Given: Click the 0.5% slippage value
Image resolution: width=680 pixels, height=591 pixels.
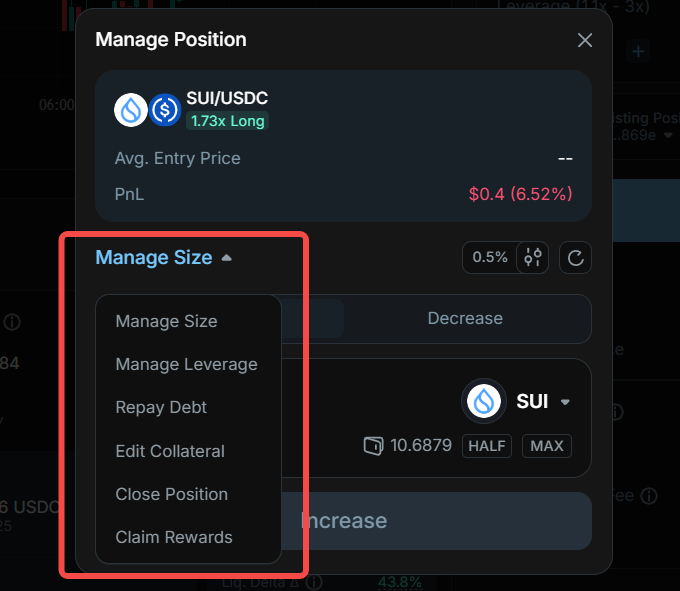Looking at the screenshot, I should [x=490, y=257].
